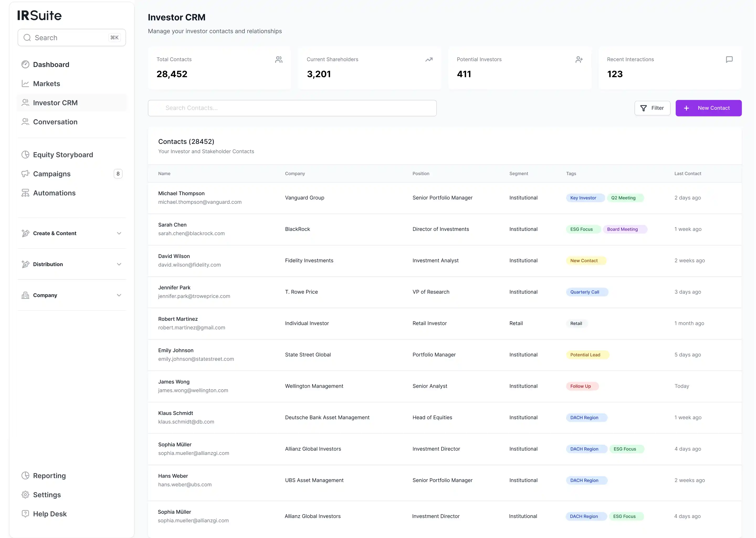Click the New Contact button

708,108
